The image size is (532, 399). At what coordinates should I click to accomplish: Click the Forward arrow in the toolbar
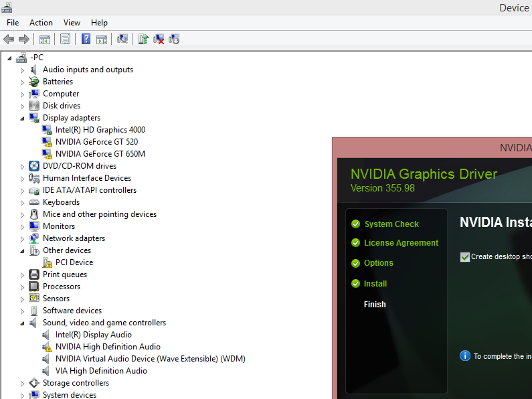click(23, 39)
